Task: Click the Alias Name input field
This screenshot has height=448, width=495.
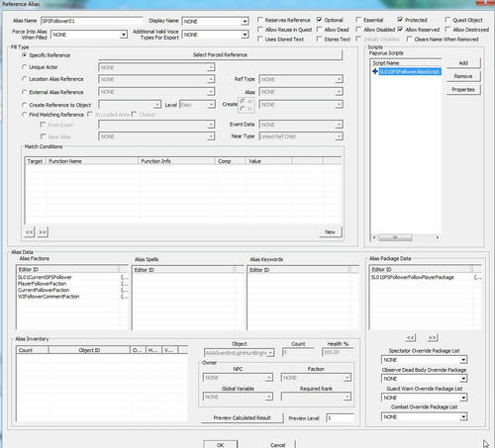Action: coord(91,21)
